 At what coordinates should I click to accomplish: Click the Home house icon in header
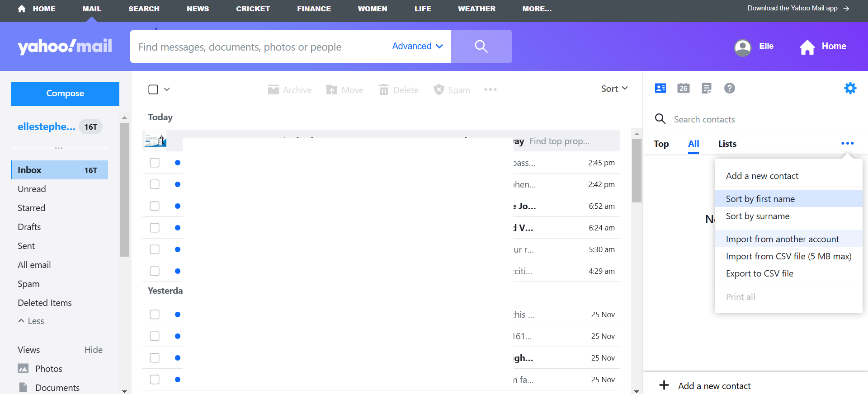coord(807,47)
